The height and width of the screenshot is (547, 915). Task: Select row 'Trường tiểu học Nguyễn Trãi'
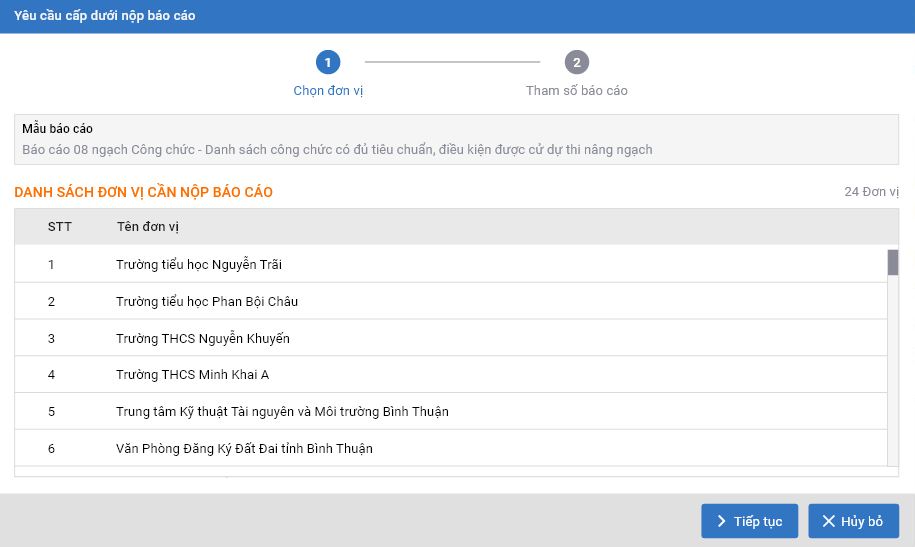coord(199,265)
